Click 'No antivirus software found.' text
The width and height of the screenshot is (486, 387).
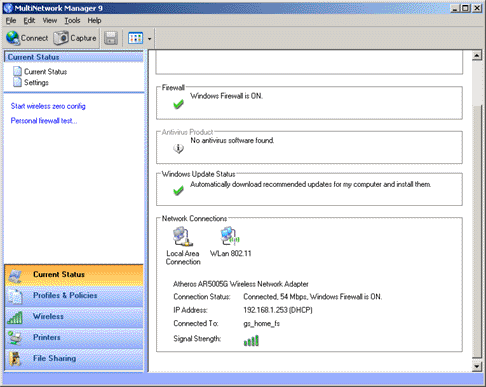tap(232, 140)
